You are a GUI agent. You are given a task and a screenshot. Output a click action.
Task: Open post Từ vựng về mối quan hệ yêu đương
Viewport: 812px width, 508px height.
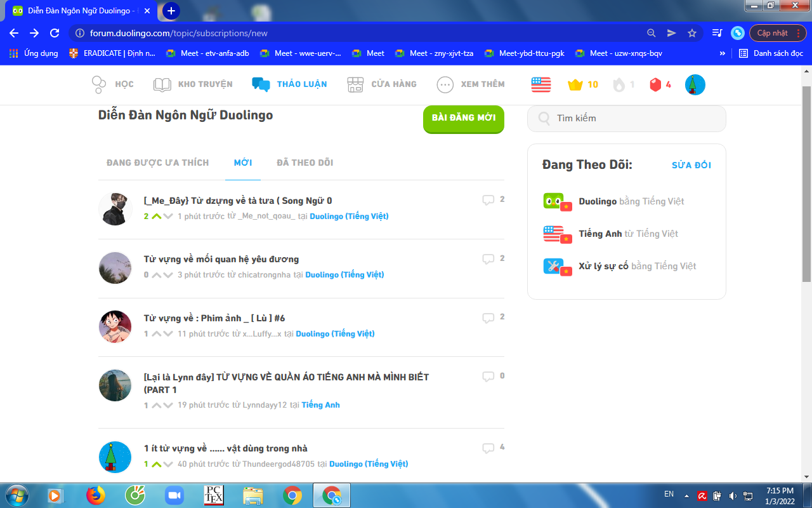[221, 259]
